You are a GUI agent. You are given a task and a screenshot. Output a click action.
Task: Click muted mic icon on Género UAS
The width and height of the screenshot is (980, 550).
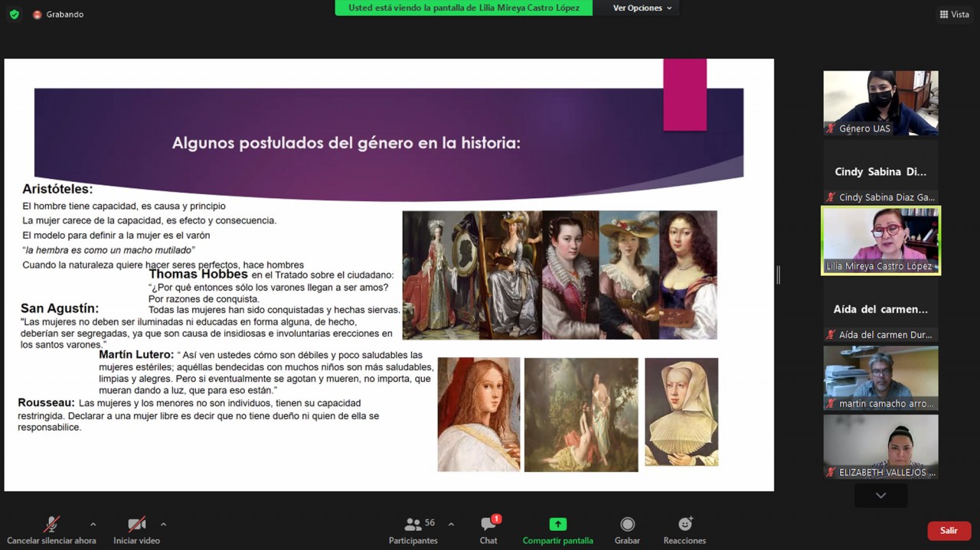831,129
